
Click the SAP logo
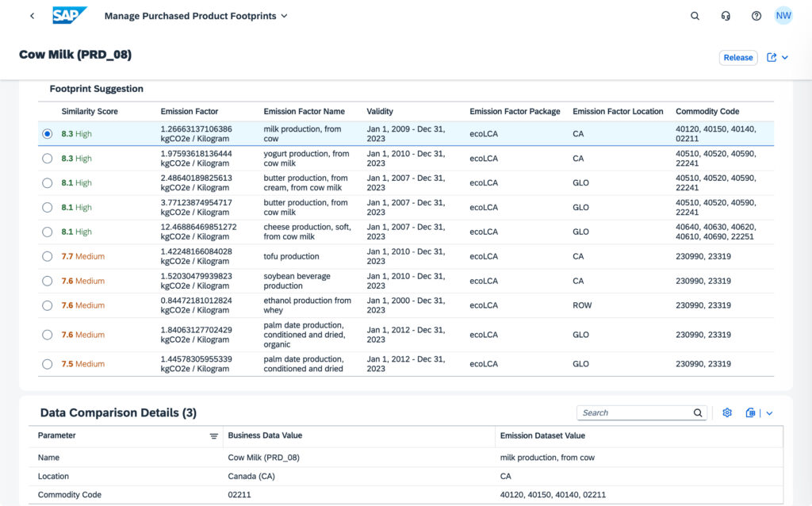pos(70,16)
